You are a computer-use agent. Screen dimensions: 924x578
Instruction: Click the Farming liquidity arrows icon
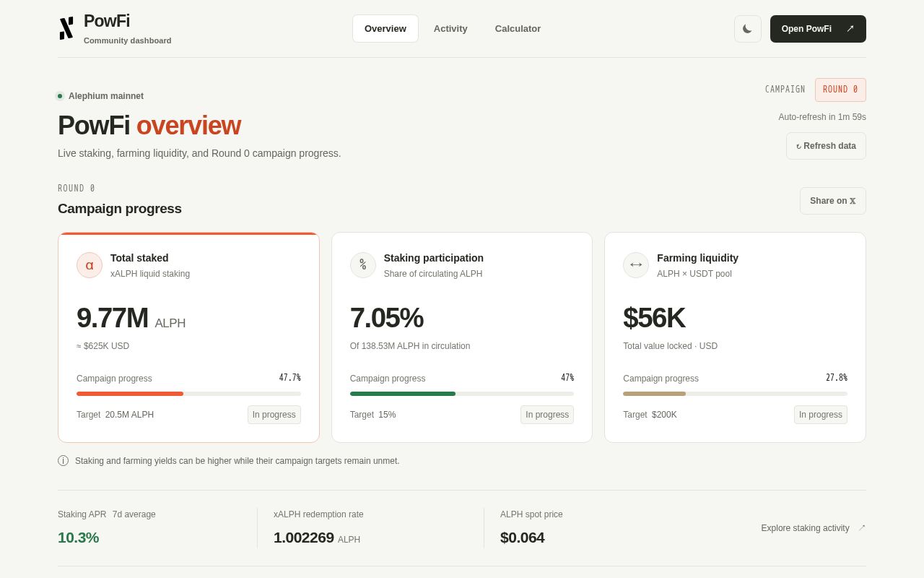click(636, 265)
